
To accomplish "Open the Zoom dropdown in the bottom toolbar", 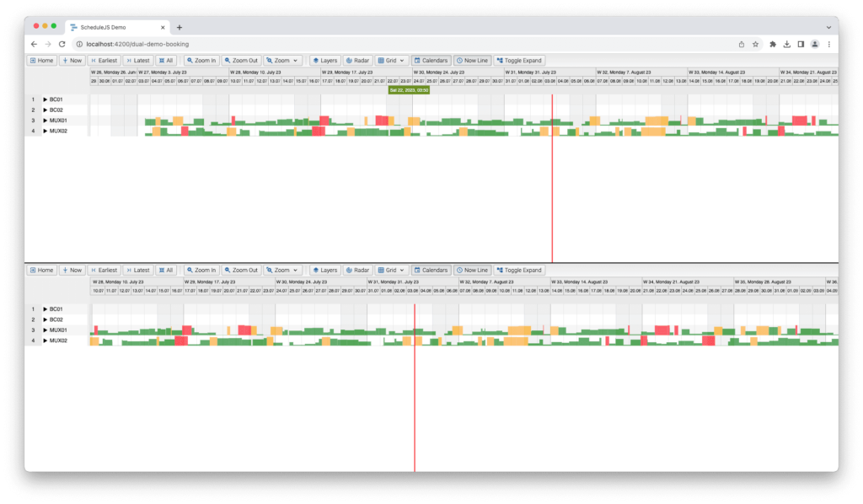I will tap(282, 270).
